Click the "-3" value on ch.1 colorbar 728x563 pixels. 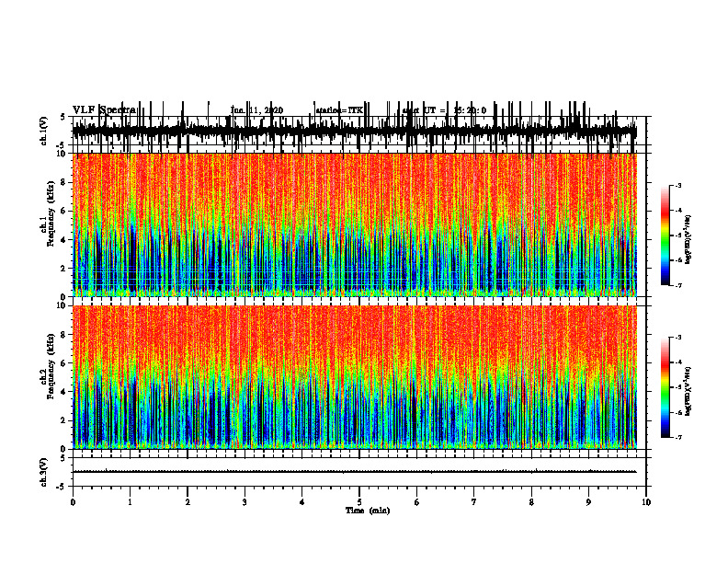pyautogui.click(x=678, y=185)
